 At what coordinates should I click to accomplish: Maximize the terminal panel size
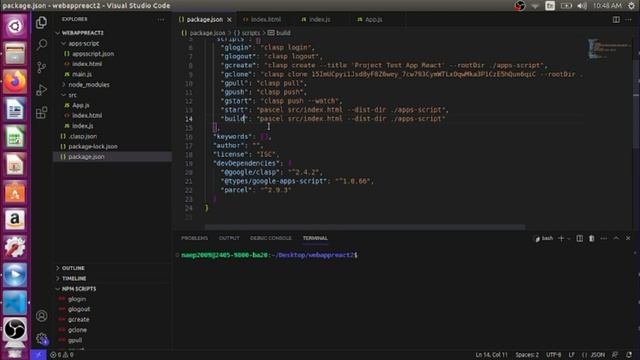(x=616, y=238)
